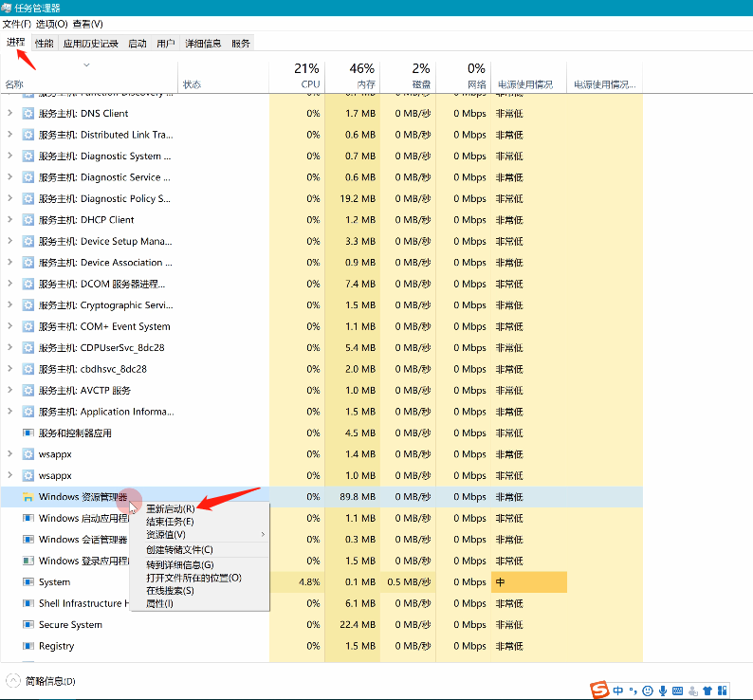Switch to the 性能 tab
Image resolution: width=753 pixels, height=700 pixels.
[45, 44]
